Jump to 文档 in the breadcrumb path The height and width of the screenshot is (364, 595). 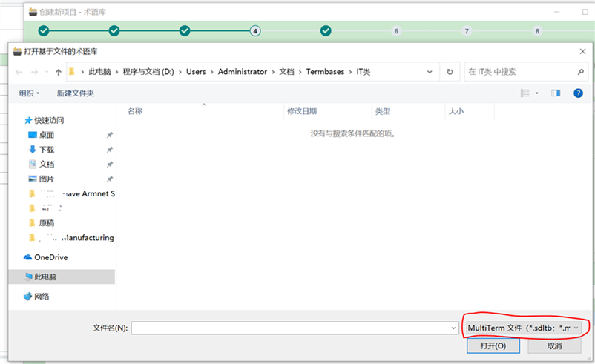tap(286, 72)
